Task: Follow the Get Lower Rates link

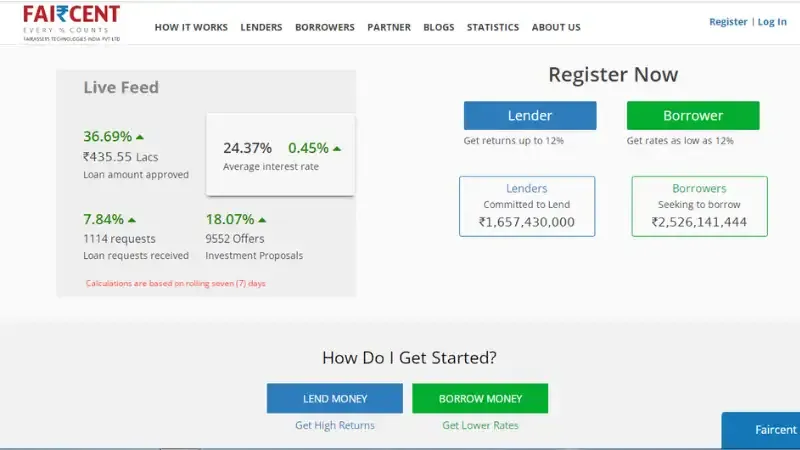Action: tap(480, 426)
